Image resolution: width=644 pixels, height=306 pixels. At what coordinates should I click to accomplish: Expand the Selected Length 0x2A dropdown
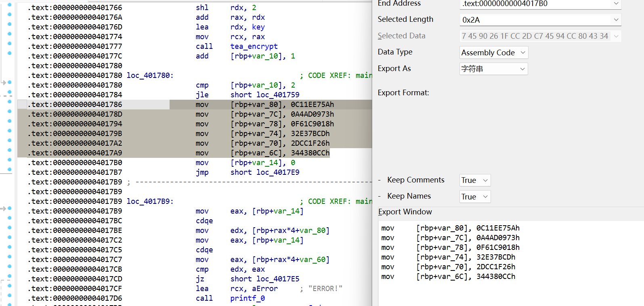(616, 20)
